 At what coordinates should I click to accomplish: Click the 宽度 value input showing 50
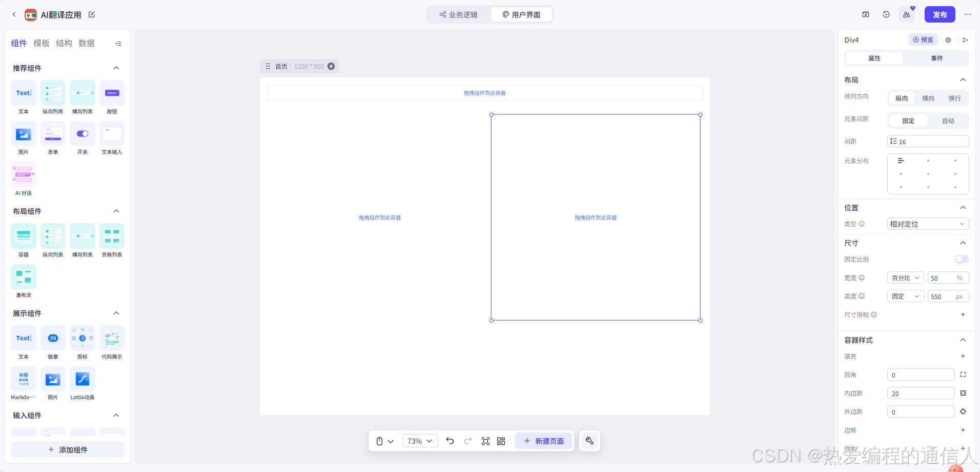[x=948, y=278]
